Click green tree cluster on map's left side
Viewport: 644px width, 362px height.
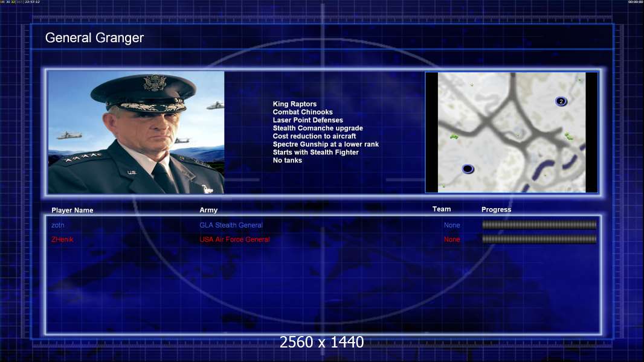454,136
